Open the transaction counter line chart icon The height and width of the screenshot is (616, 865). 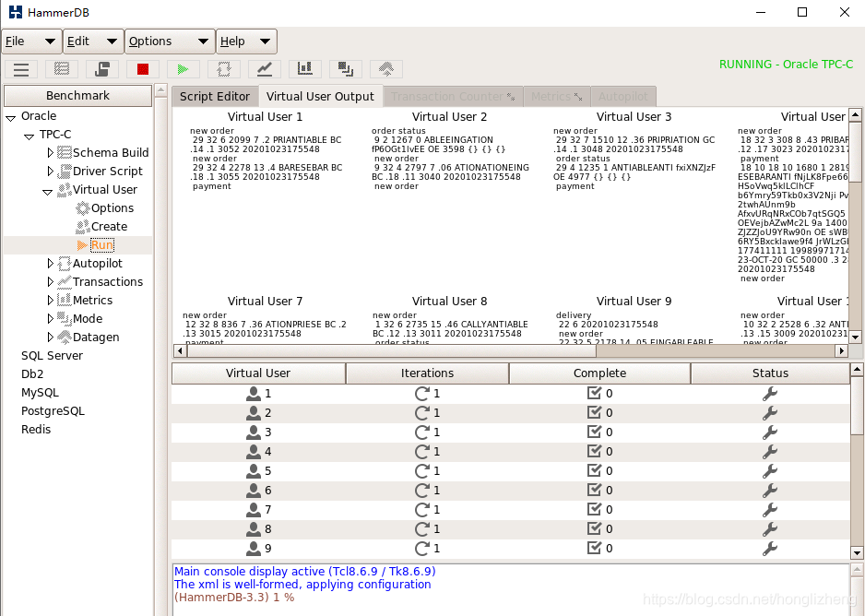265,69
